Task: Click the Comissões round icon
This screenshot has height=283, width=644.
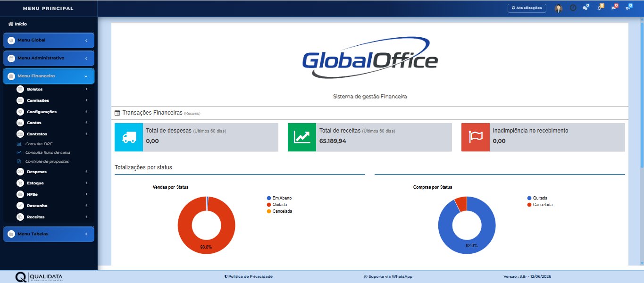Action: click(20, 100)
